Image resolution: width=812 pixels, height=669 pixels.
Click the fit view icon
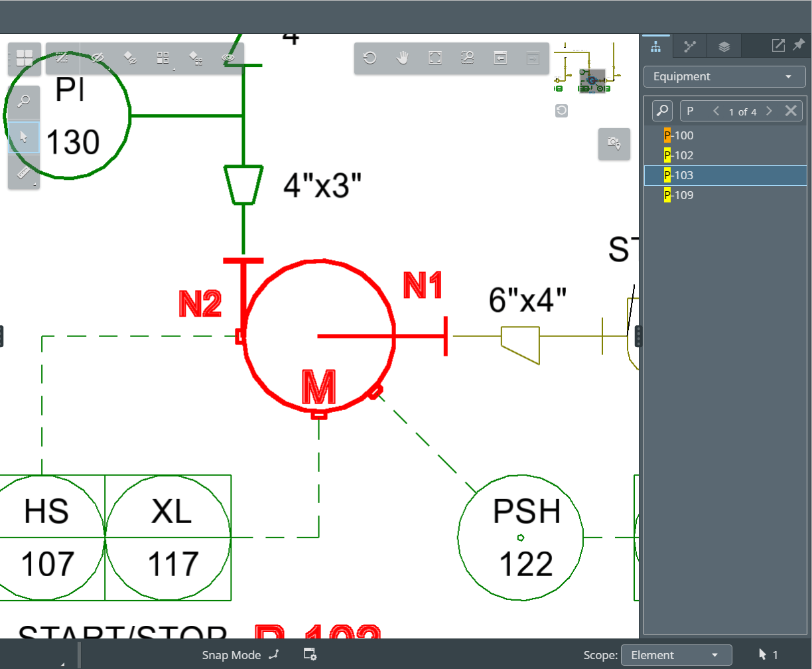tap(435, 58)
